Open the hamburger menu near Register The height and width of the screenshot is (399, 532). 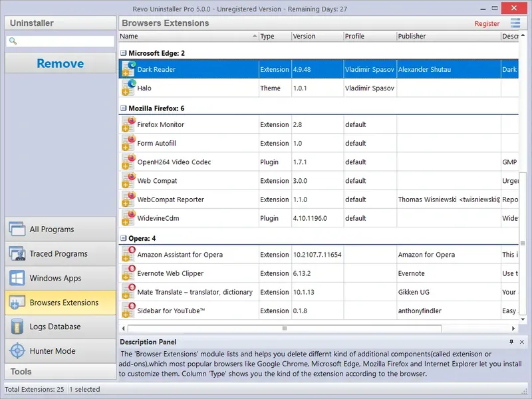pos(515,23)
